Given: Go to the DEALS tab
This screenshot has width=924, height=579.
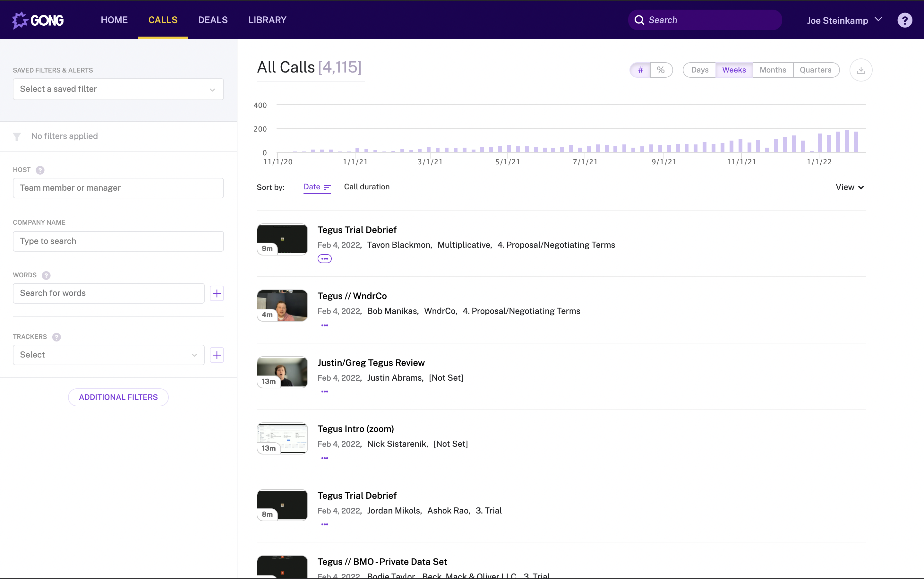Looking at the screenshot, I should click(x=213, y=20).
